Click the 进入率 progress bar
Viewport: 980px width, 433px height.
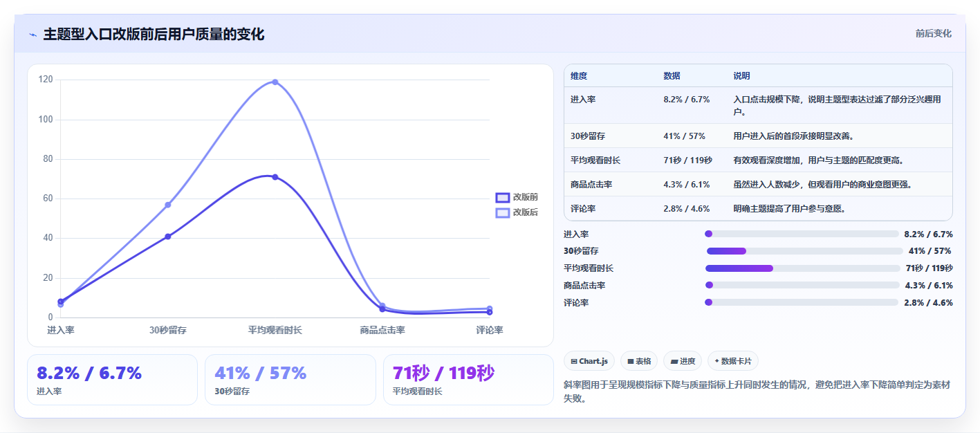pos(802,234)
